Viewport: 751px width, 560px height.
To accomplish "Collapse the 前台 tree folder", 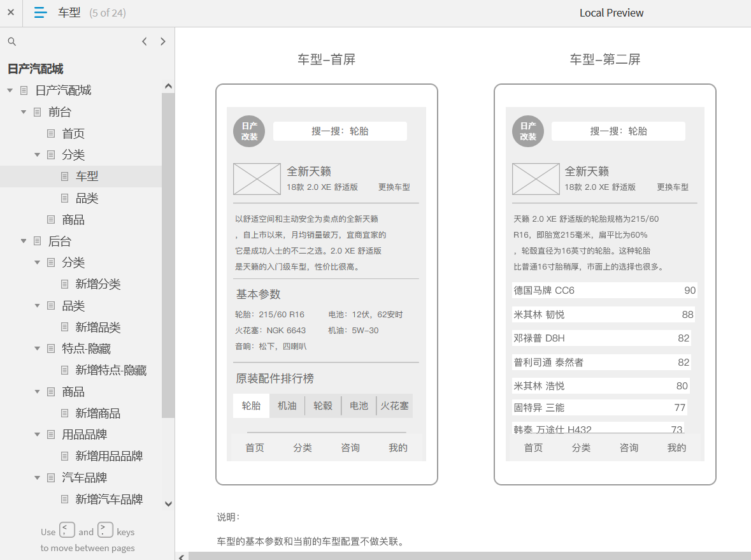I will [23, 111].
